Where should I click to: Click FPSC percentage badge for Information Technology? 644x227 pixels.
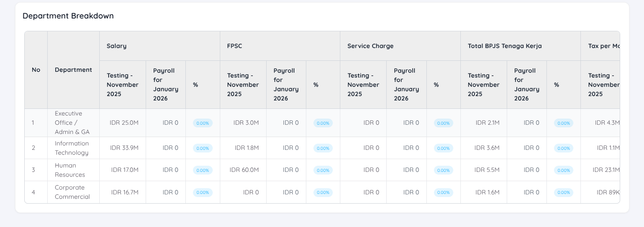point(323,148)
